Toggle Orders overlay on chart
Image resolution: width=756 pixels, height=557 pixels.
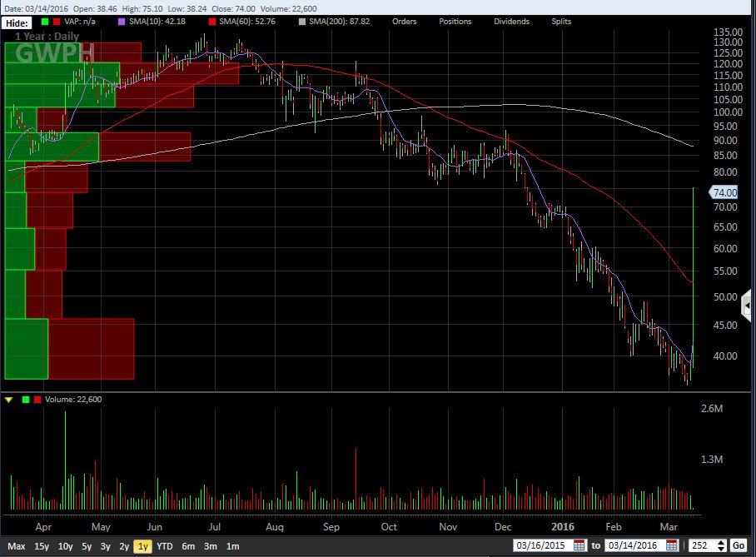coord(404,22)
